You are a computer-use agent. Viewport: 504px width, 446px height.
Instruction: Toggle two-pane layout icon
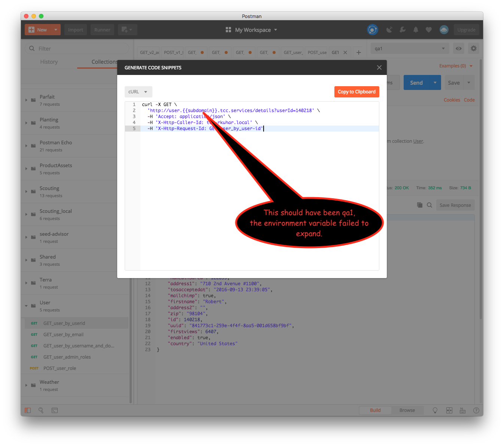[x=449, y=410]
